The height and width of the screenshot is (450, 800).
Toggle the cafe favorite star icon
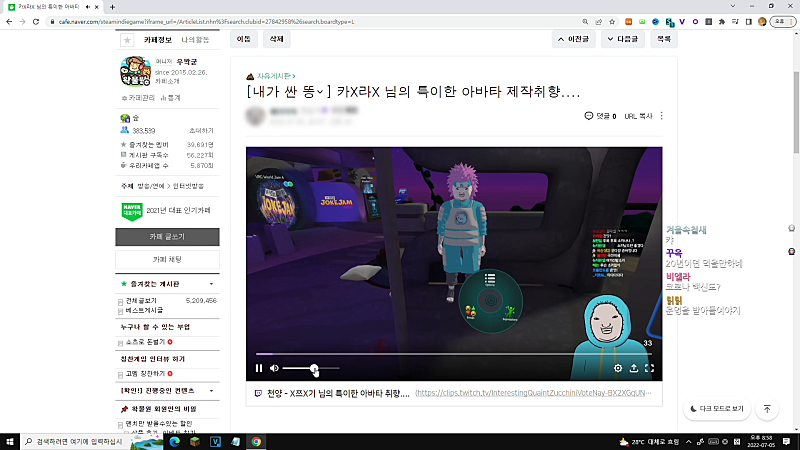point(127,40)
